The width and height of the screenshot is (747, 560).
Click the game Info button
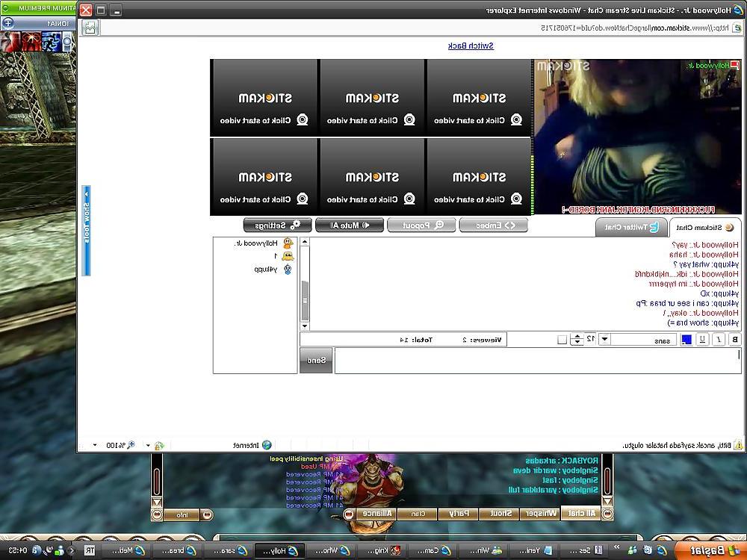(182, 514)
